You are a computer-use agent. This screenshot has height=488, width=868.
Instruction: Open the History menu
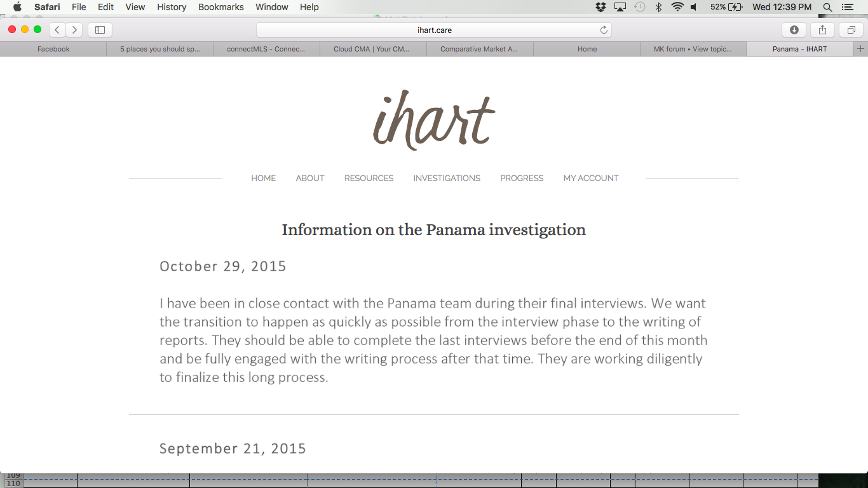tap(172, 7)
